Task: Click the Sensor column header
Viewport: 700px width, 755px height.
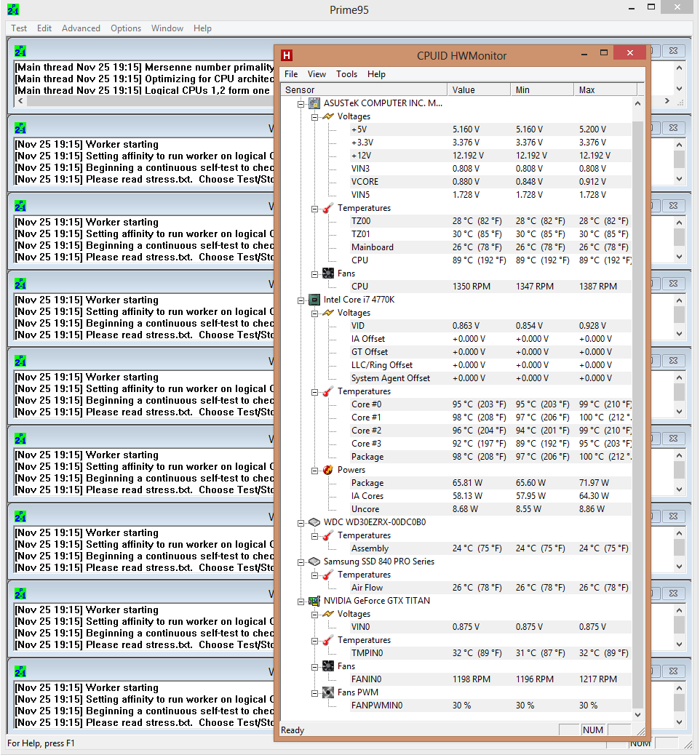Action: [364, 89]
